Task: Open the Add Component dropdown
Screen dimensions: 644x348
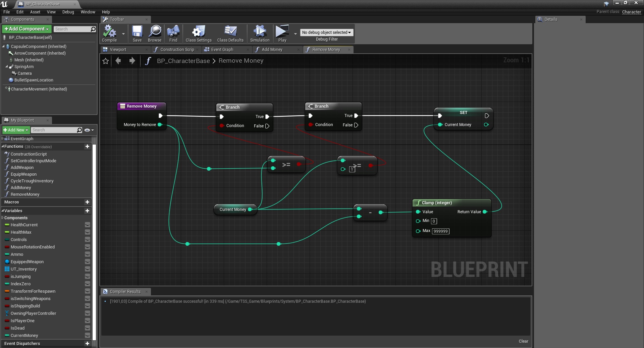Action: (27, 29)
